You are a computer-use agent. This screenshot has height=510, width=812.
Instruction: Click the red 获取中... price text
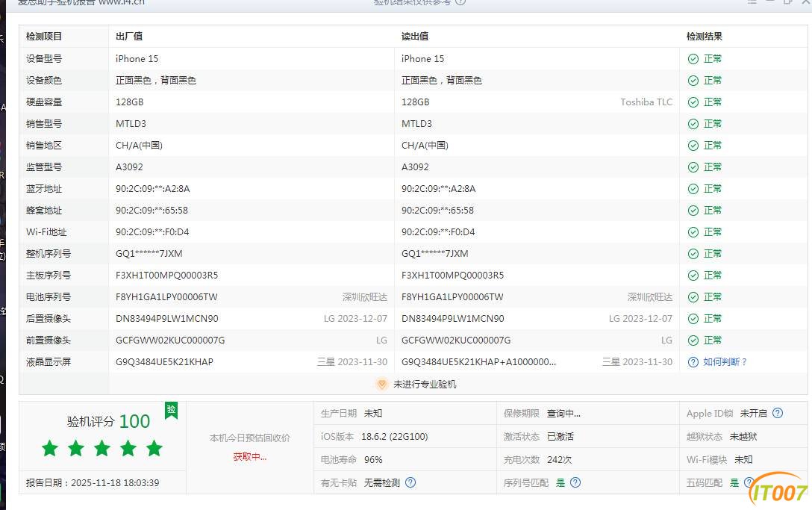point(249,457)
